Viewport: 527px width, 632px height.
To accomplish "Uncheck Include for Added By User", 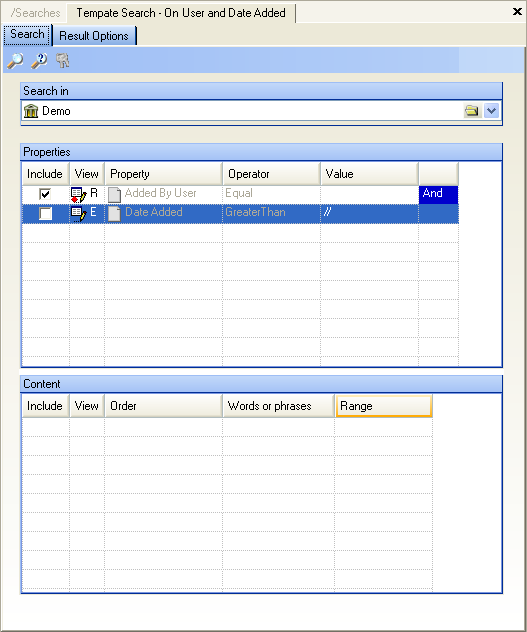I will [x=45, y=194].
